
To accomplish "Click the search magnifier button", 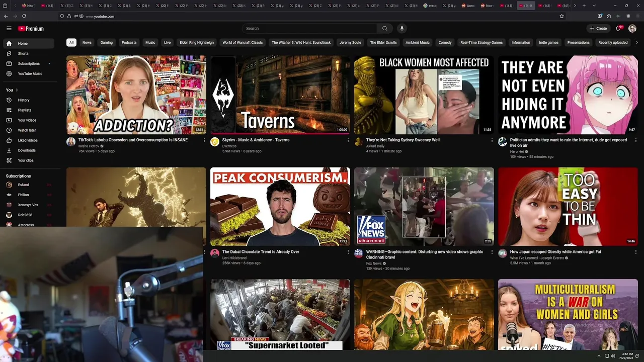I will click(385, 29).
